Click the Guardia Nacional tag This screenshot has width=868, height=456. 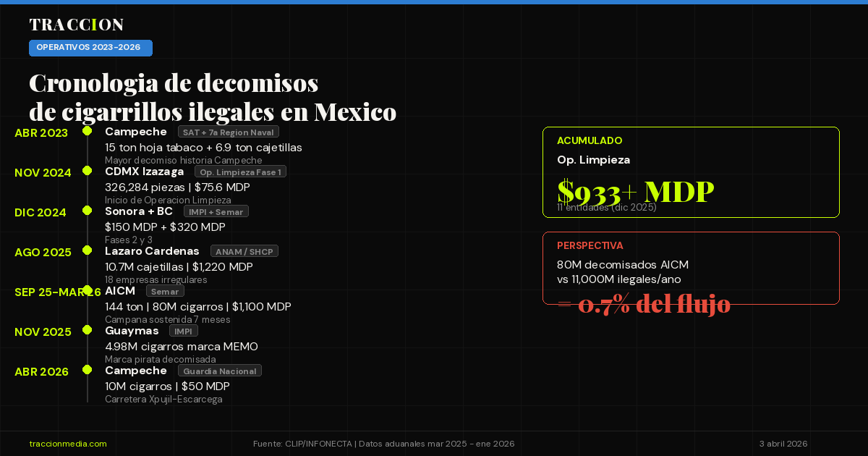tap(219, 371)
